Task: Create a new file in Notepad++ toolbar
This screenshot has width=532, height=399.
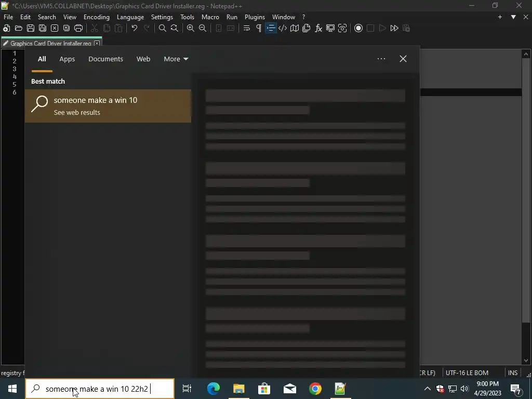Action: [x=6, y=28]
